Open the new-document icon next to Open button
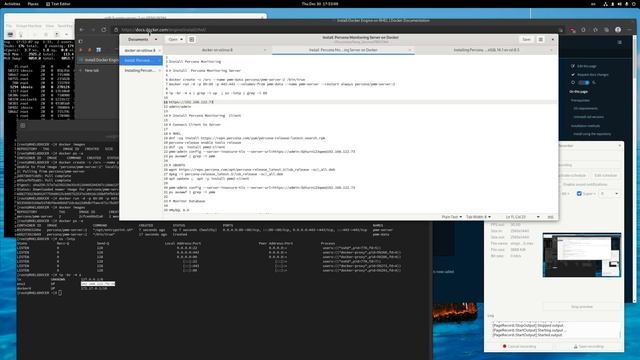The width and height of the screenshot is (640, 360). point(191,40)
